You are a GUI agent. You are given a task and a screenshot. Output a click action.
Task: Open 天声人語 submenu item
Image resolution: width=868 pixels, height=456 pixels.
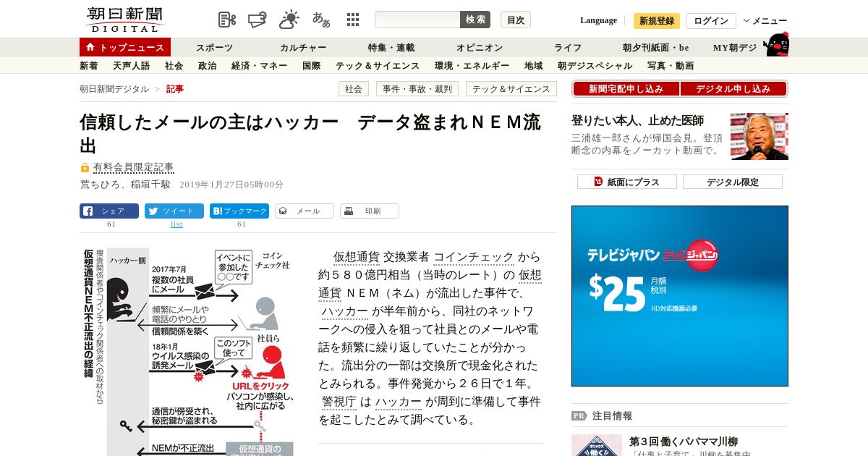(132, 66)
